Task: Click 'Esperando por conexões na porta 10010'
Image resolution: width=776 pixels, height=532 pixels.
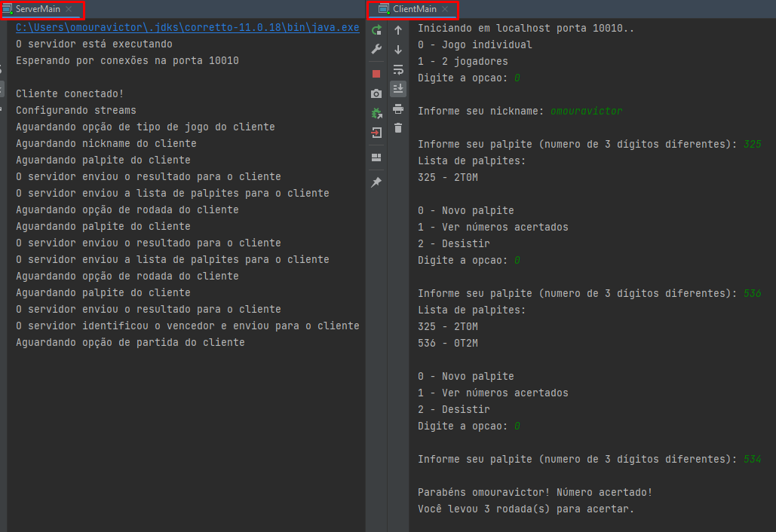Action: point(127,60)
